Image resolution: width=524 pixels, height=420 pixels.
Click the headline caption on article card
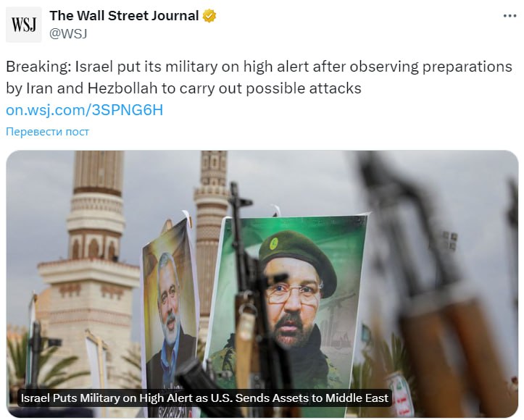[204, 398]
